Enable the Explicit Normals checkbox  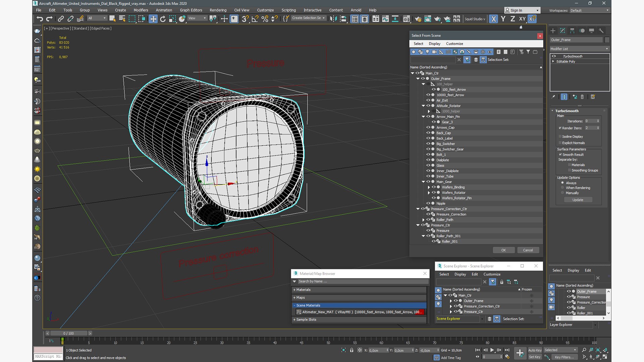pos(560,143)
